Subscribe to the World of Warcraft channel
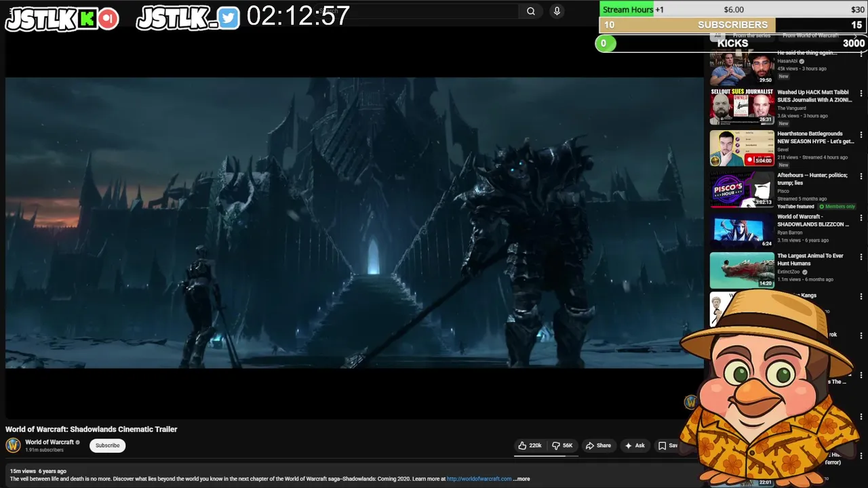Image resolution: width=868 pixels, height=488 pixels. [107, 445]
